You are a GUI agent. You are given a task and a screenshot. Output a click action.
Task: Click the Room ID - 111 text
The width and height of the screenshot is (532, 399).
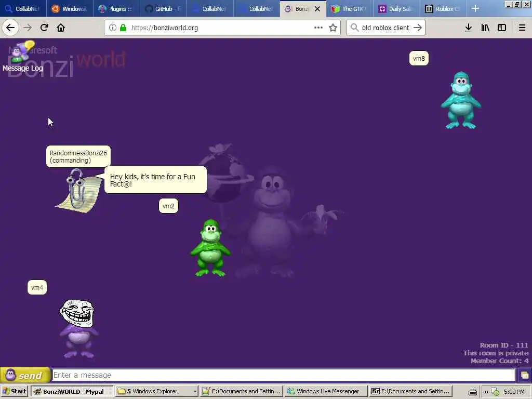504,345
